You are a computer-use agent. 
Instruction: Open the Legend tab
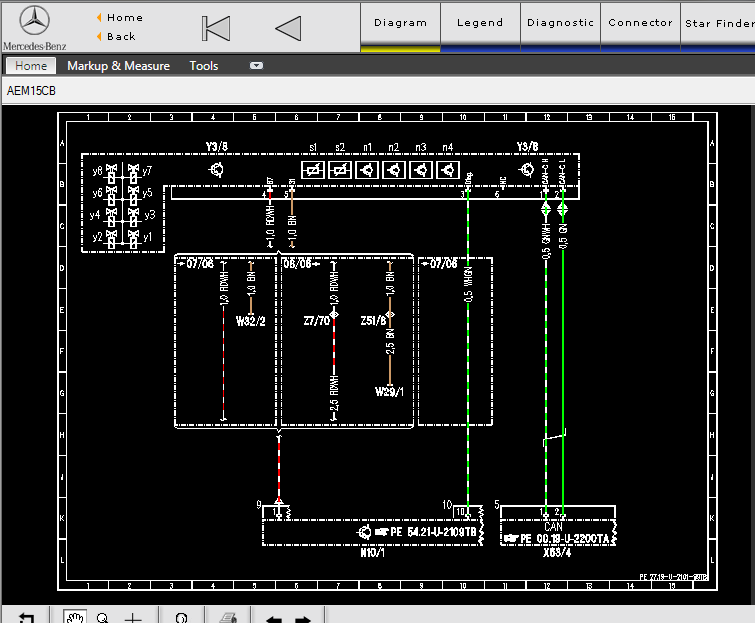pyautogui.click(x=480, y=23)
